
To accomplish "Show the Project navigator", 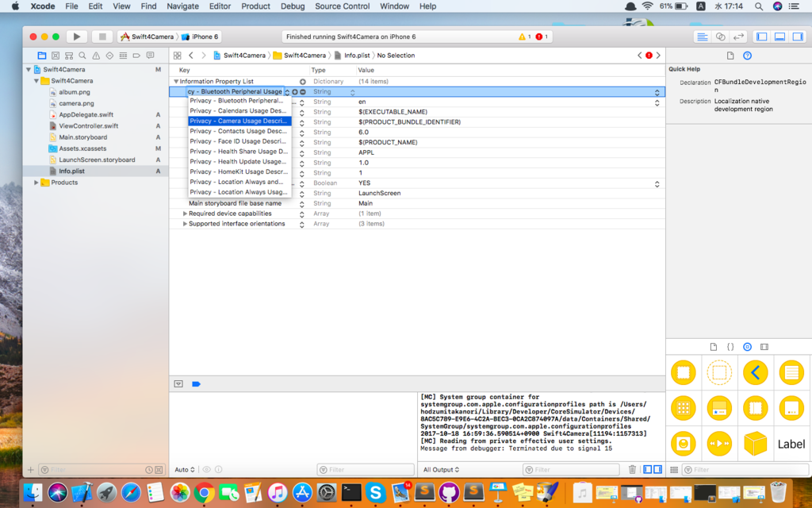I will click(42, 56).
